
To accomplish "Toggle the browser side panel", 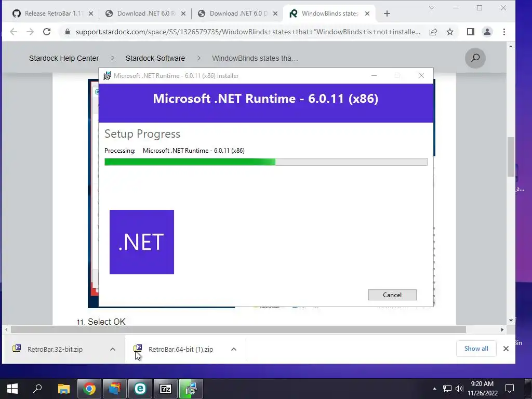I will (x=471, y=32).
